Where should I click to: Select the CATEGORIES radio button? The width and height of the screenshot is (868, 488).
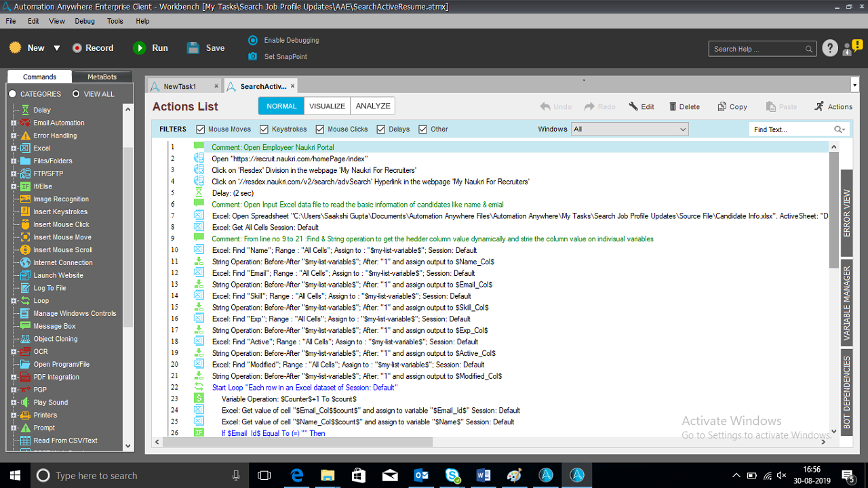pyautogui.click(x=12, y=94)
